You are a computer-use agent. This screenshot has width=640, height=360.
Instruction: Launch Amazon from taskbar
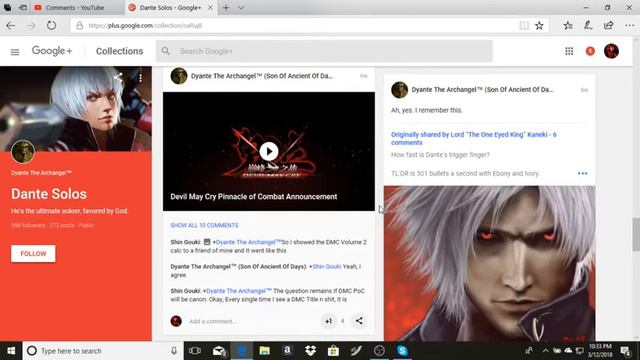pyautogui.click(x=287, y=351)
